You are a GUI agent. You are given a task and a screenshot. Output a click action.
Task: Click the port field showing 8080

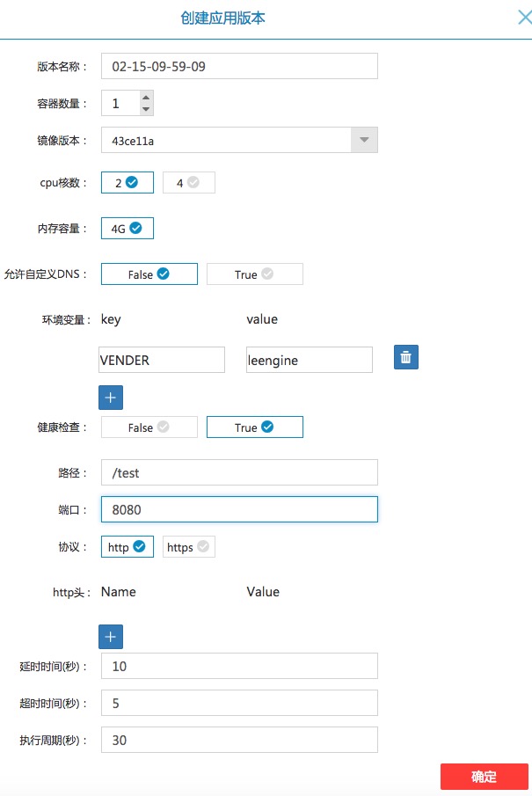(x=239, y=508)
